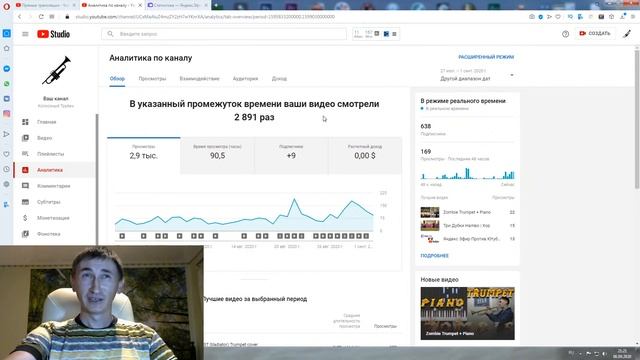Click the Windows taskbar clock
The width and height of the screenshot is (640, 360).
click(622, 353)
